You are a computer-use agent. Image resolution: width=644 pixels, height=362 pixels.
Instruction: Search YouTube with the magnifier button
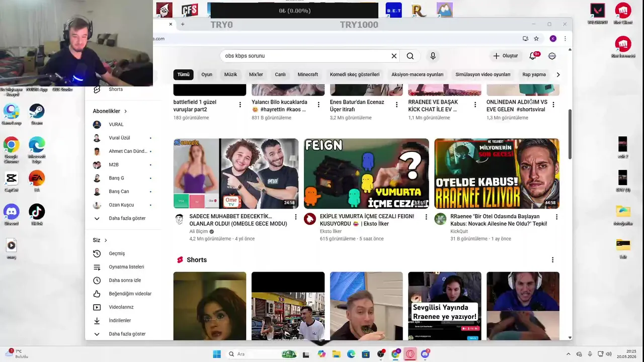tap(410, 56)
